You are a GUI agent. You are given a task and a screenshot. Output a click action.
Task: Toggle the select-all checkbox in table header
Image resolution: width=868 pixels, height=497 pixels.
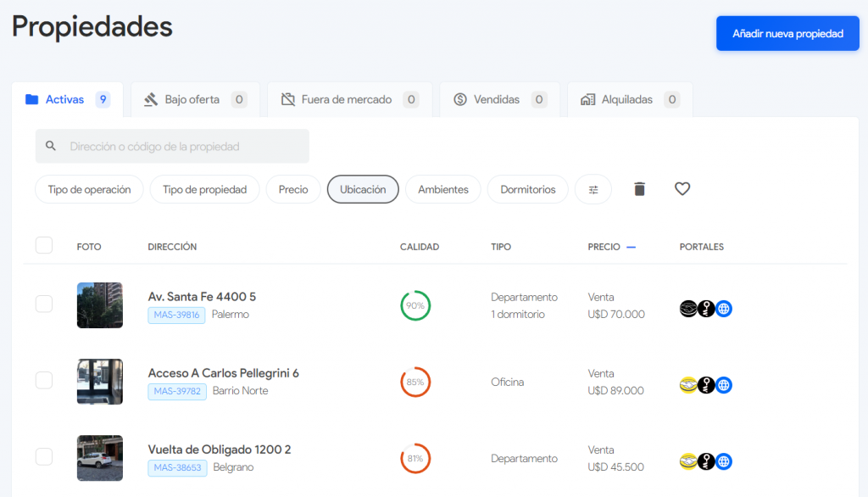coord(44,245)
